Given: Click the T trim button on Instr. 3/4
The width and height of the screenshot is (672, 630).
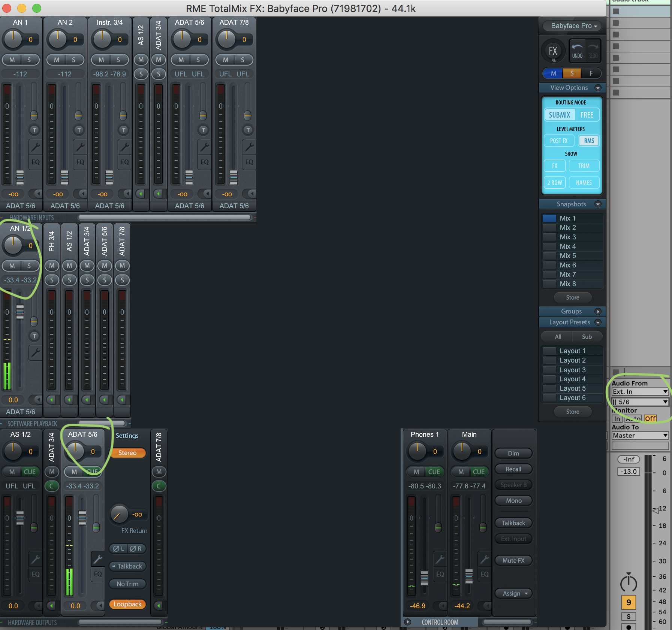Looking at the screenshot, I should point(124,130).
